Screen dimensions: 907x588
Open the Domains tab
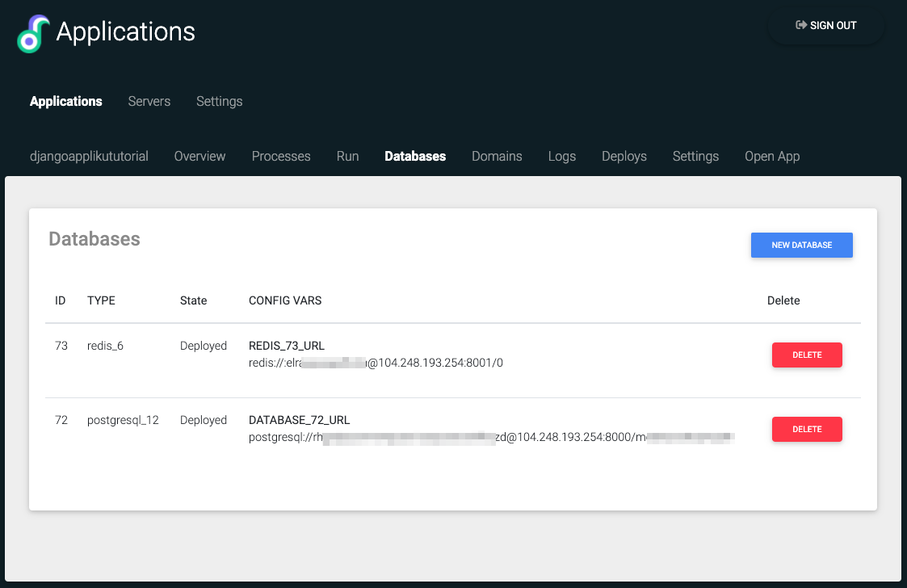(497, 157)
